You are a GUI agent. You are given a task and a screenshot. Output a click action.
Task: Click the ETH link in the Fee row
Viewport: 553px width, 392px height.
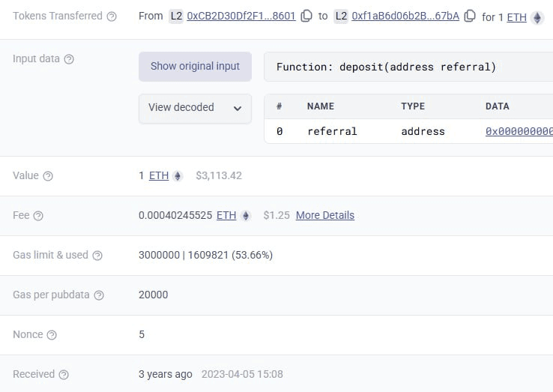[x=226, y=215]
